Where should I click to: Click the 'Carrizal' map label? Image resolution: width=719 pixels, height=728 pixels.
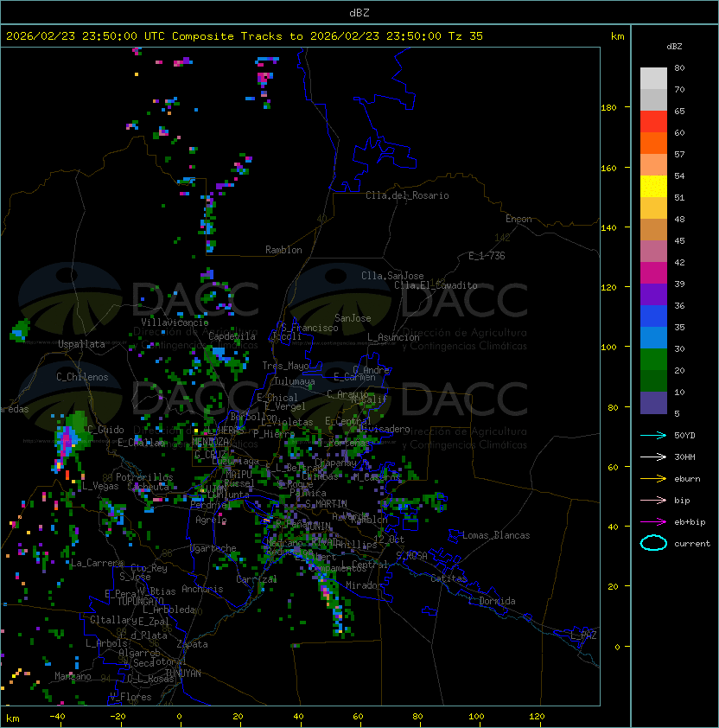(257, 579)
